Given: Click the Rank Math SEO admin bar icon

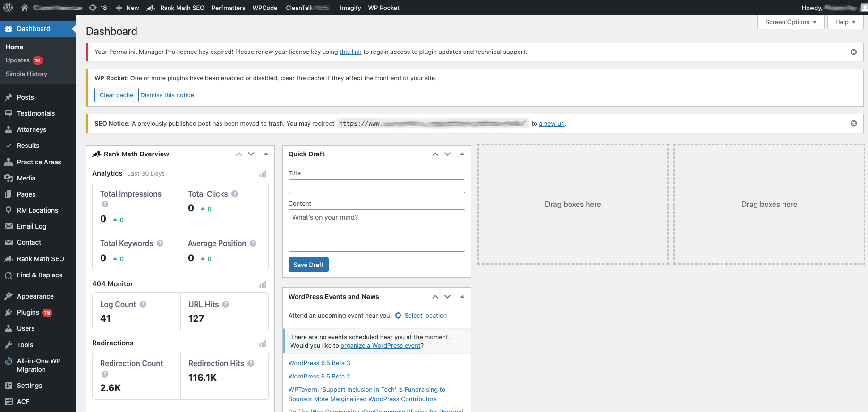Looking at the screenshot, I should click(x=151, y=8).
